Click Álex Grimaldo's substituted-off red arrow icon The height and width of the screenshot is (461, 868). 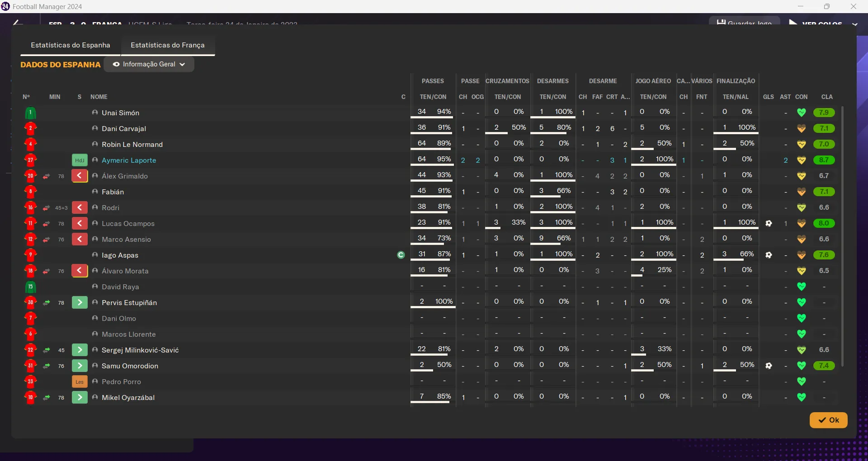[x=80, y=176]
